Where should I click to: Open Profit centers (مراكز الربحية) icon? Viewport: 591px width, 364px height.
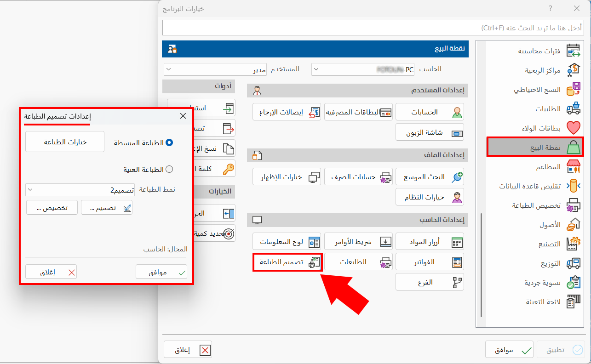[x=573, y=70]
